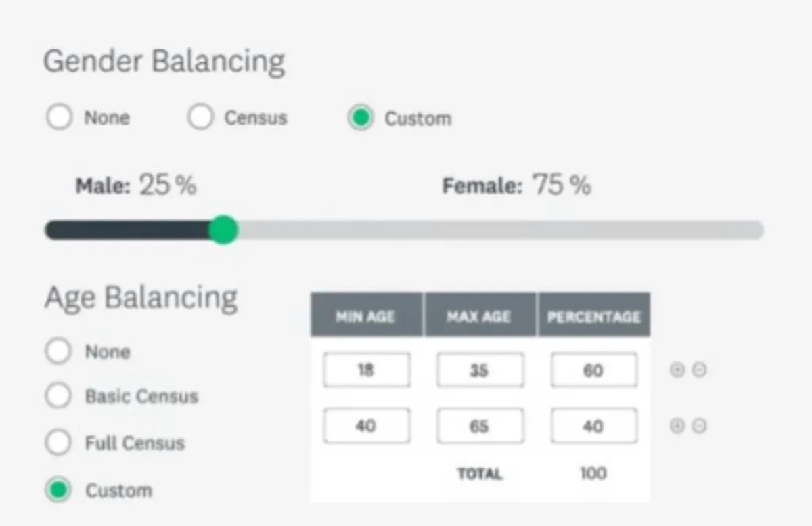Viewport: 812px width, 526px height.
Task: Select None for Age Balancing
Action: coord(58,352)
